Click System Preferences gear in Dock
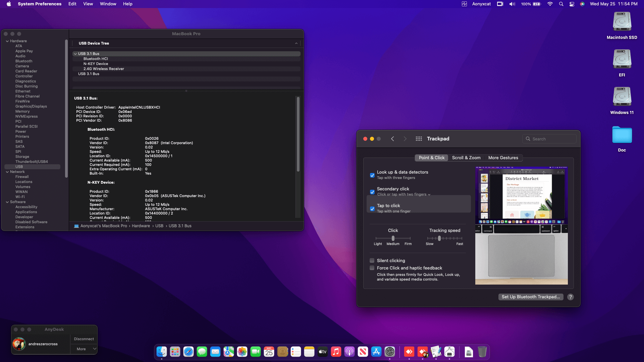This screenshot has height=362, width=644. (x=390, y=352)
